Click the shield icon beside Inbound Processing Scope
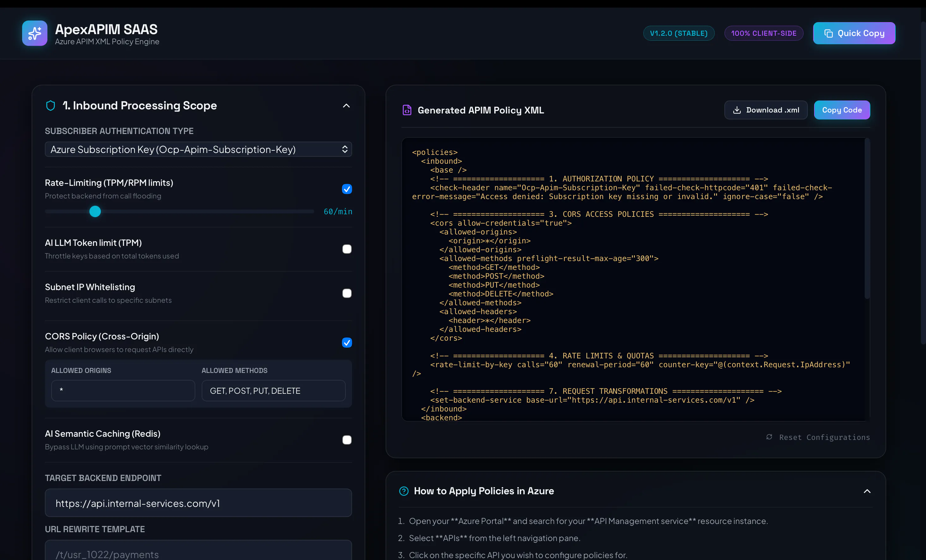The height and width of the screenshot is (560, 926). [x=50, y=106]
